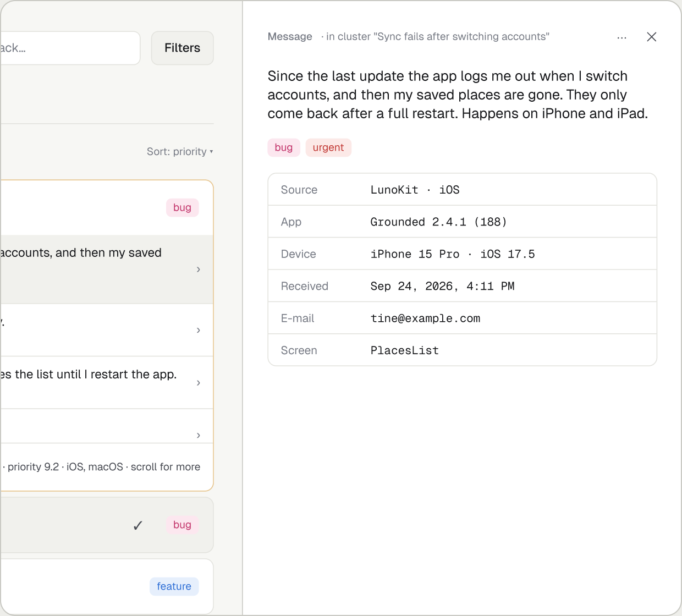
Task: Open the Filters button
Action: [x=182, y=48]
